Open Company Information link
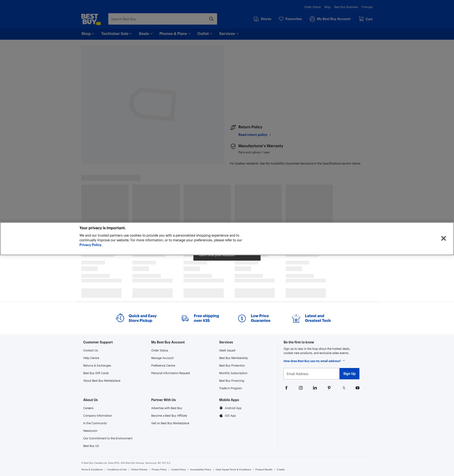The width and height of the screenshot is (454, 476). click(x=97, y=416)
